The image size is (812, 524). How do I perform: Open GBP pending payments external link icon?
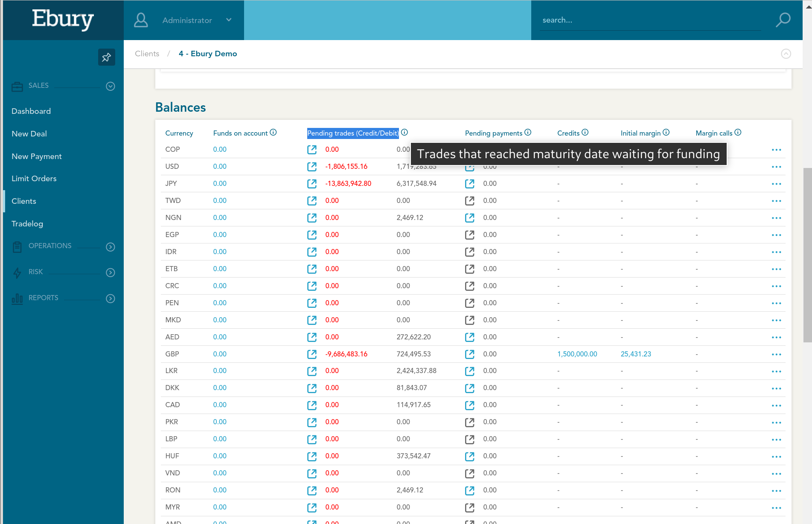[470, 354]
